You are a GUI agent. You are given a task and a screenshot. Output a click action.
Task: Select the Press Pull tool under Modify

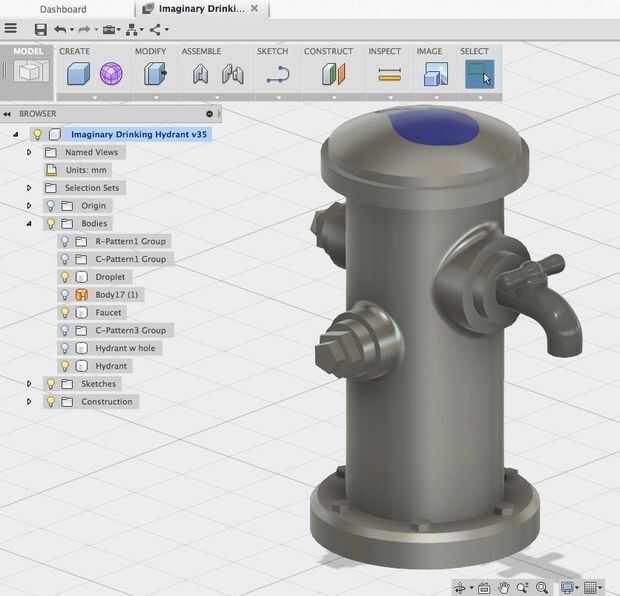coord(155,74)
